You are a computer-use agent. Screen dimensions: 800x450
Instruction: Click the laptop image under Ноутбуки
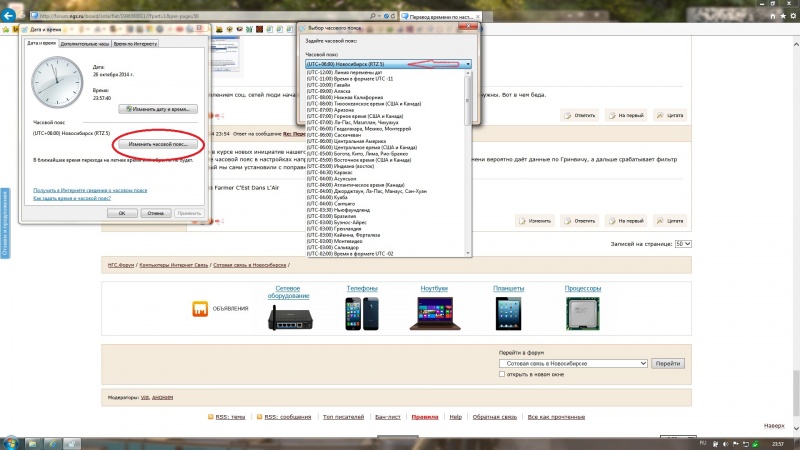pyautogui.click(x=434, y=313)
